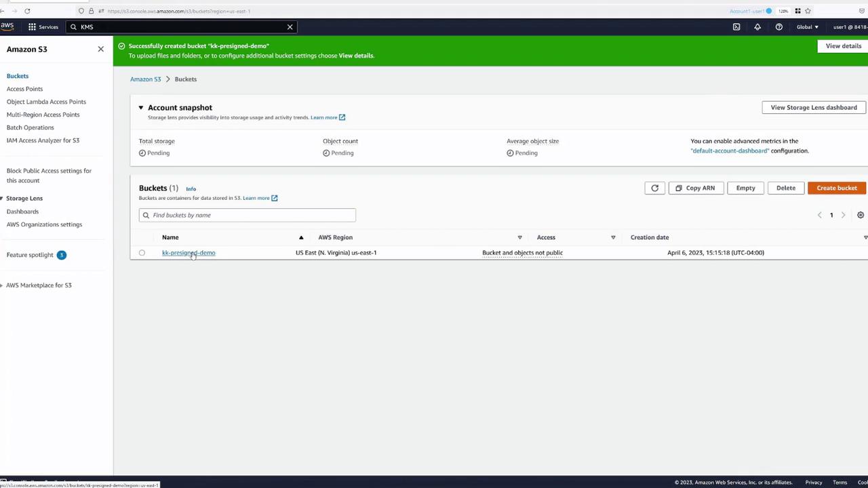Click the Amazon S3 breadcrumb link
This screenshot has width=868, height=488.
tap(145, 79)
